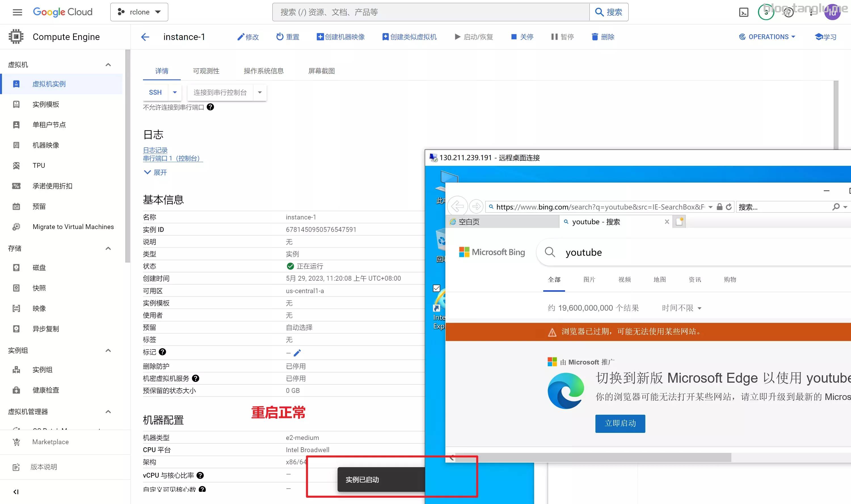
Task: Click the Google Cloud search input field
Action: (x=430, y=12)
